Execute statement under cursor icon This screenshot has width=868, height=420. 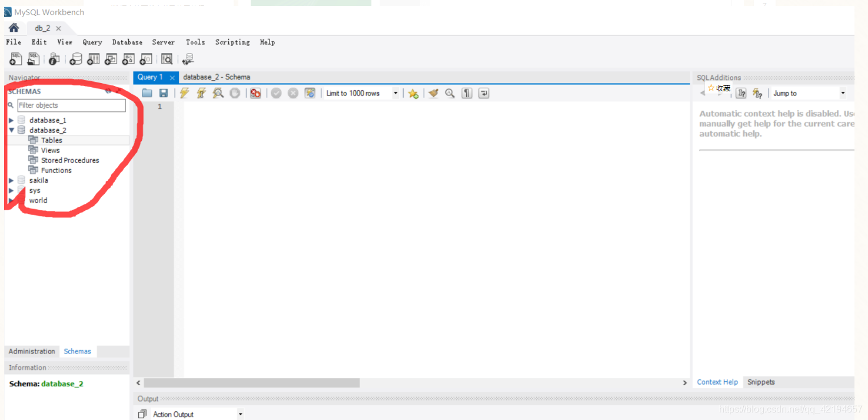coord(201,93)
